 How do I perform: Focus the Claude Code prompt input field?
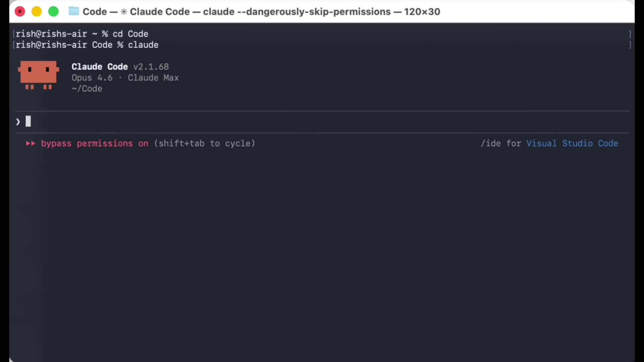(302, 122)
